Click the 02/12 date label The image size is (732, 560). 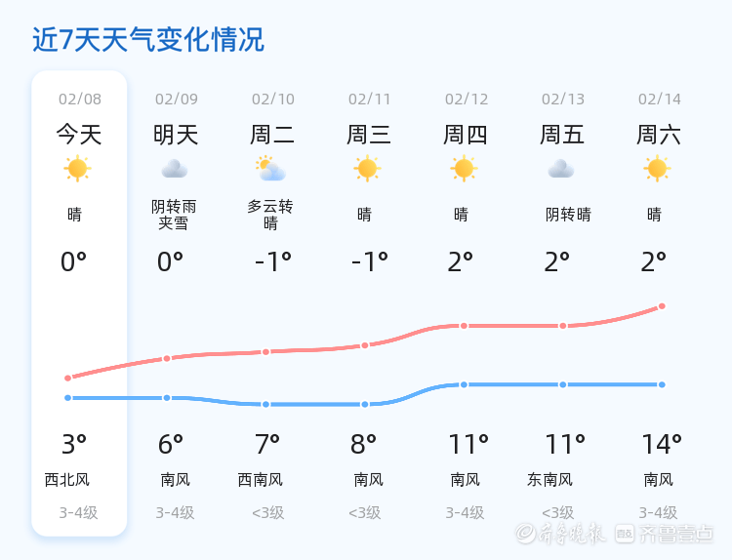(x=467, y=99)
